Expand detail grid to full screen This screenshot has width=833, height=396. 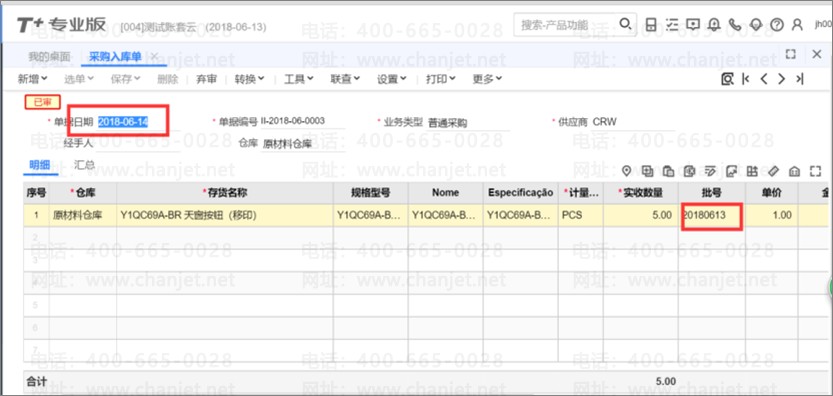(815, 171)
